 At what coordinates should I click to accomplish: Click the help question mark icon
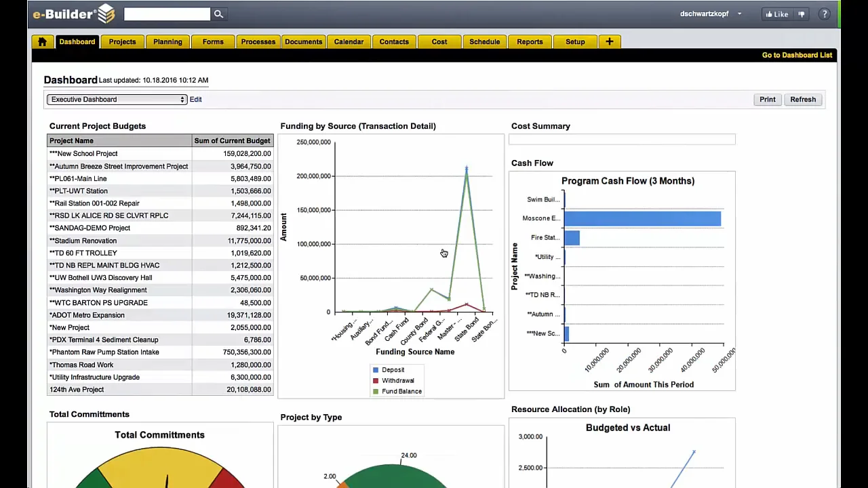pyautogui.click(x=825, y=14)
